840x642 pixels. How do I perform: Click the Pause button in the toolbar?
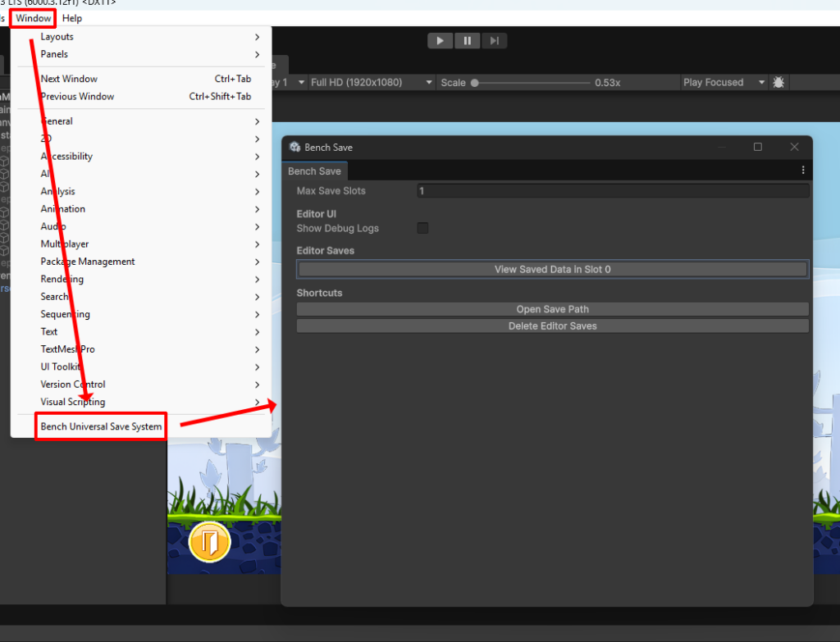pyautogui.click(x=467, y=41)
